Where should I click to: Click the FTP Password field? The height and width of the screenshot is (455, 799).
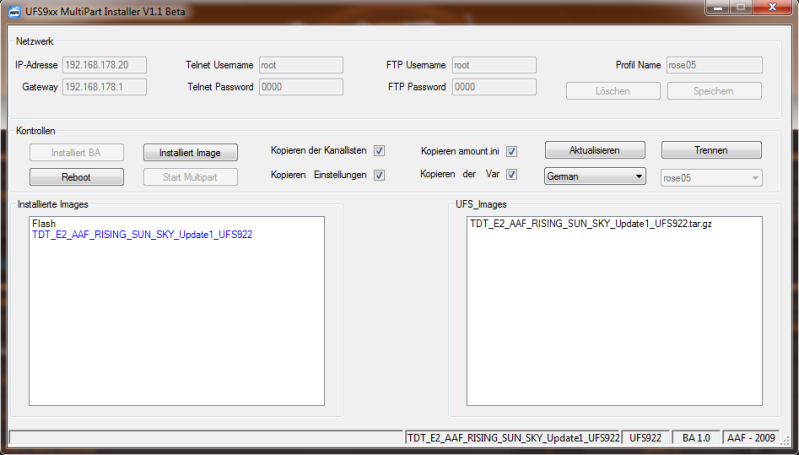coord(493,87)
